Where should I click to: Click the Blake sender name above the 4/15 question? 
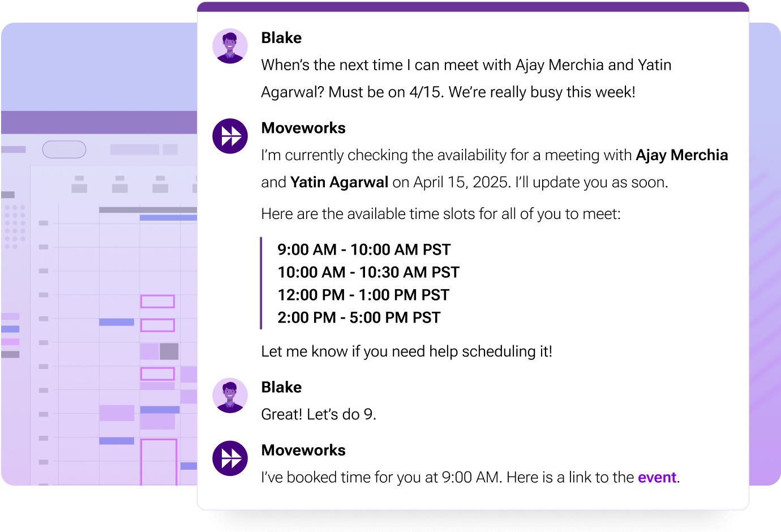click(x=281, y=38)
